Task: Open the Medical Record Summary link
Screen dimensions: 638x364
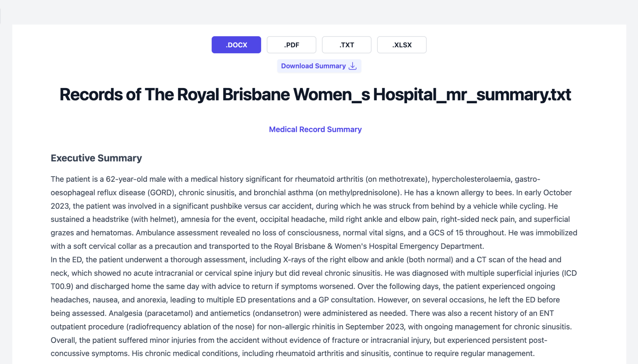Action: pos(315,129)
